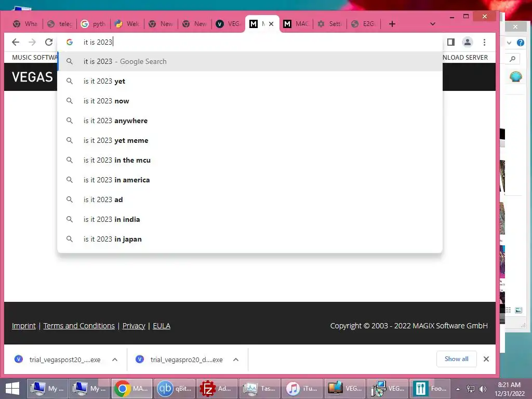Select suggestion 'is it 2023 yet'
Viewport: 532px width, 399px height.
click(250, 81)
